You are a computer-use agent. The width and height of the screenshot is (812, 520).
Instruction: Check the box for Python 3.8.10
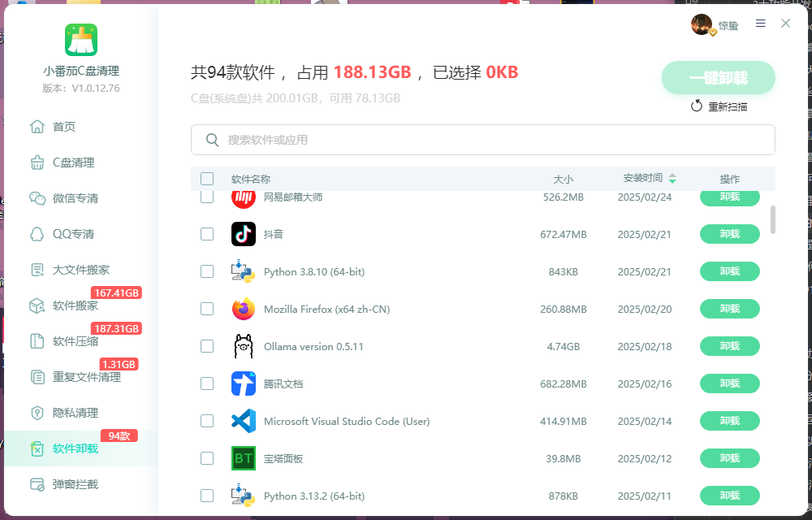coord(207,271)
